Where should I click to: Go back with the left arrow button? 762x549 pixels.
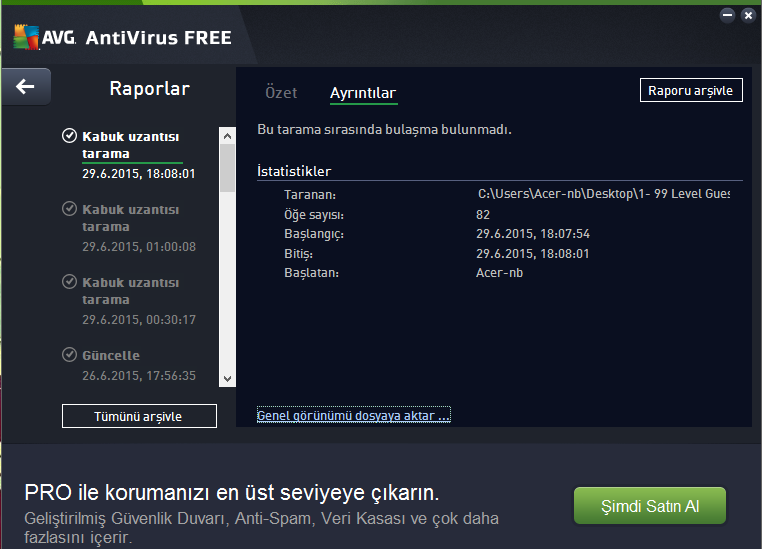pyautogui.click(x=26, y=86)
